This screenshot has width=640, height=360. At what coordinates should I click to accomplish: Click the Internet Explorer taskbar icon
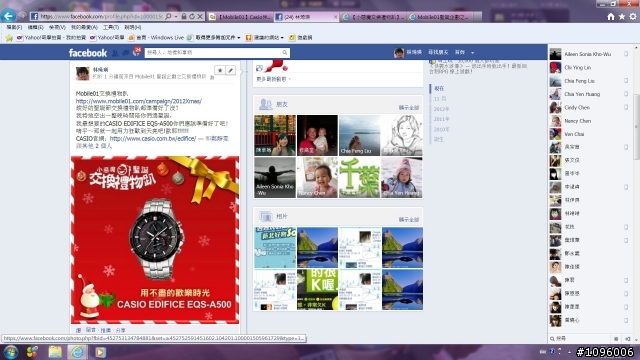click(77, 351)
